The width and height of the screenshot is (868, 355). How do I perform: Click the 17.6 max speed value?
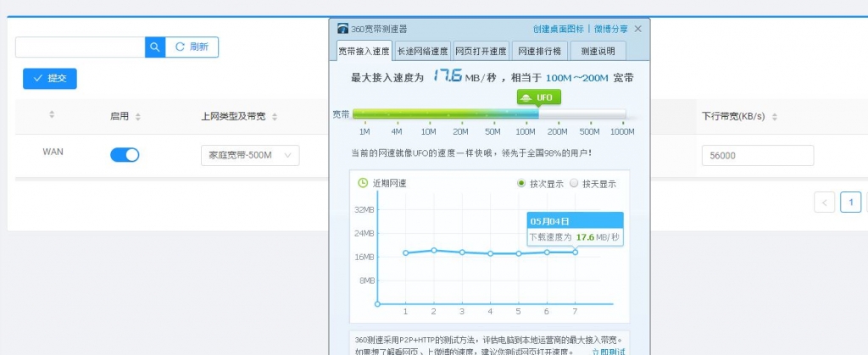click(x=447, y=75)
